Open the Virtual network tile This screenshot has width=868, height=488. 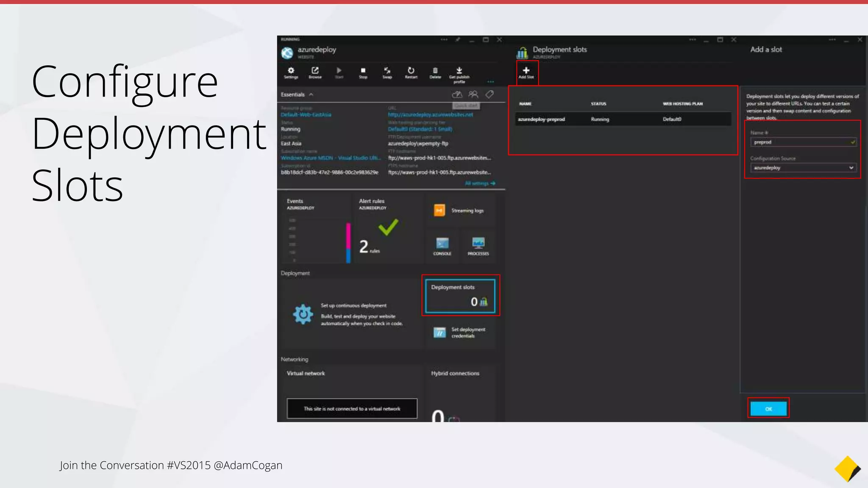click(x=351, y=394)
